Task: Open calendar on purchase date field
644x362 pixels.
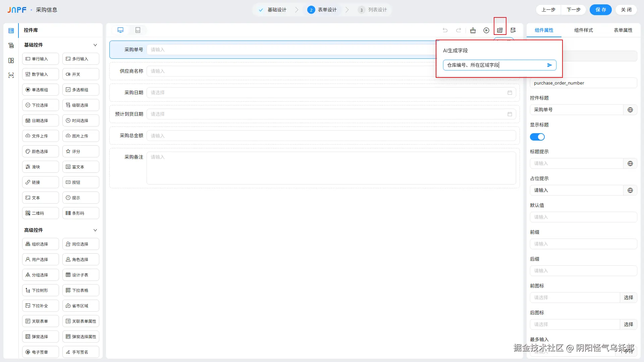Action: 510,93
